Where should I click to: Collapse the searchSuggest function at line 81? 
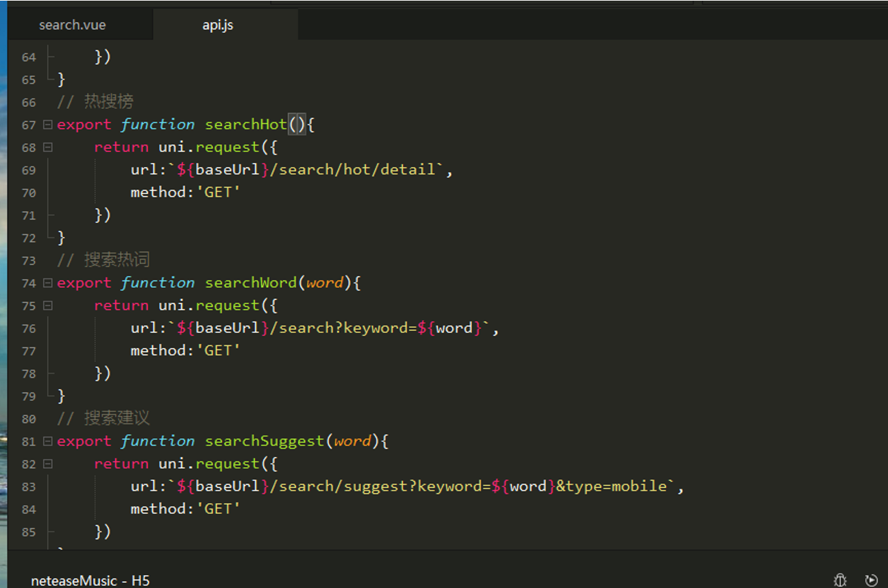[x=47, y=441]
